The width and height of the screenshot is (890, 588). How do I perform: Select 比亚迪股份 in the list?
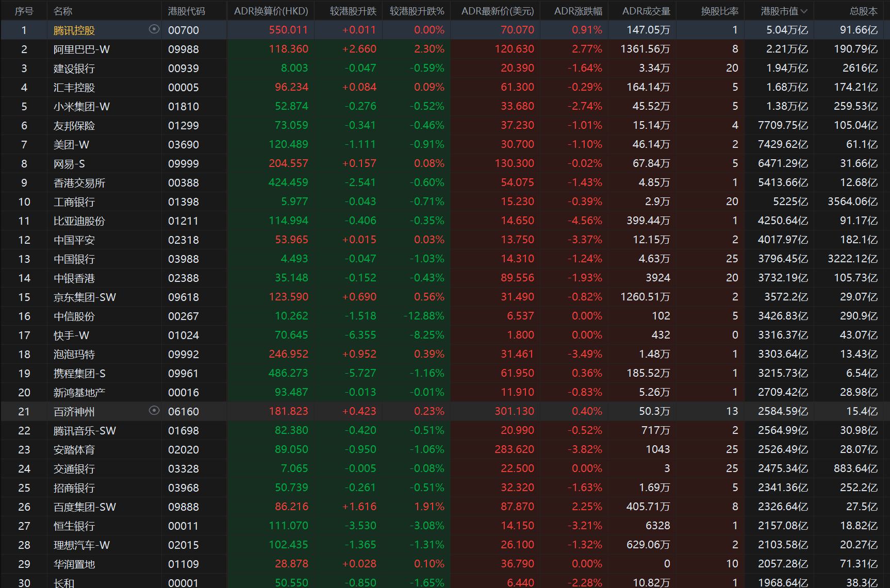click(x=79, y=221)
